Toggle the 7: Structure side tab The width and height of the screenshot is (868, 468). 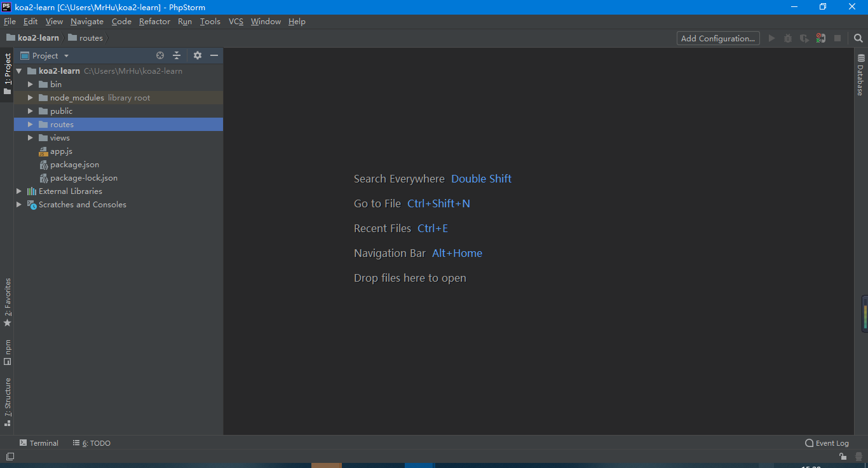pos(7,401)
